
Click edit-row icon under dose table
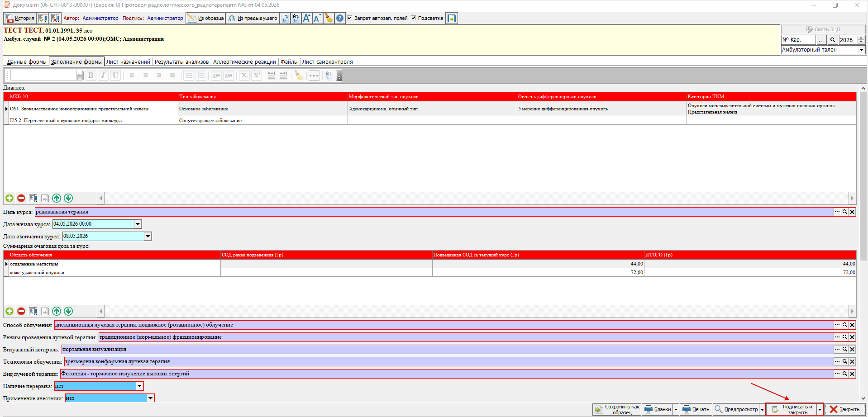click(33, 311)
